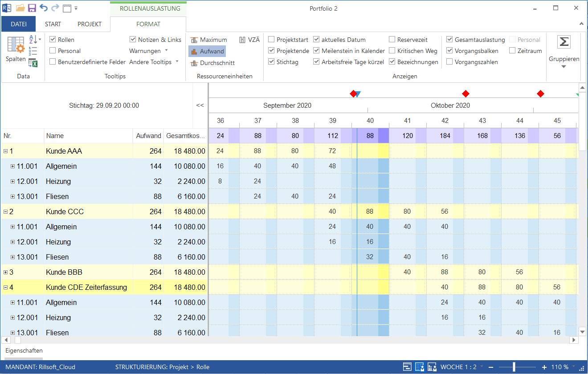Uncheck the Gesamtauslastung checkbox
Viewport: 588px width, 374px height.
pos(449,40)
